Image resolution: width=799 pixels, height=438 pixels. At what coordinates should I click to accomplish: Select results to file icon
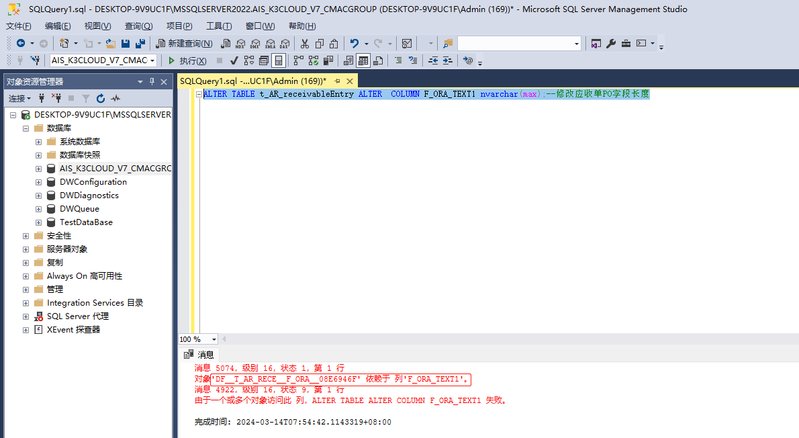point(378,61)
